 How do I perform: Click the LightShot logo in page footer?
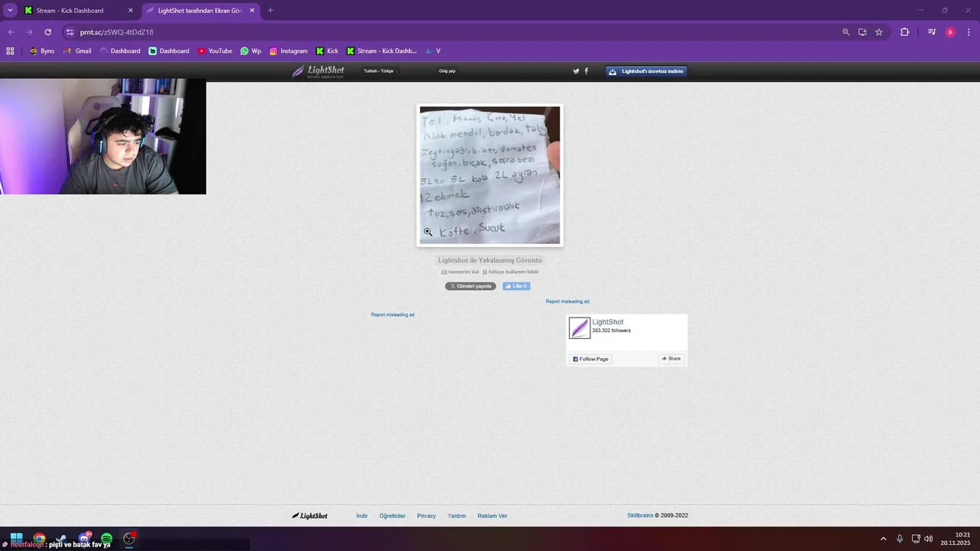coord(309,516)
